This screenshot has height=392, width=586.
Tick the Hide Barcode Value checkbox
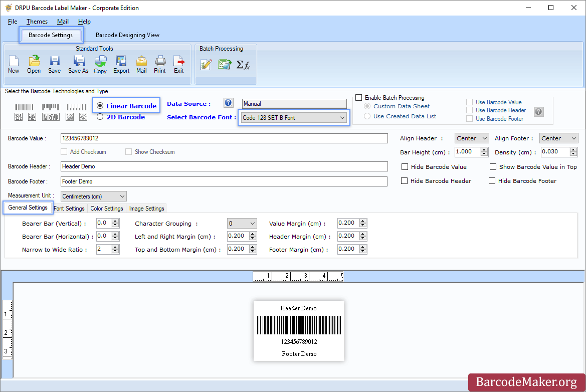[x=405, y=166]
